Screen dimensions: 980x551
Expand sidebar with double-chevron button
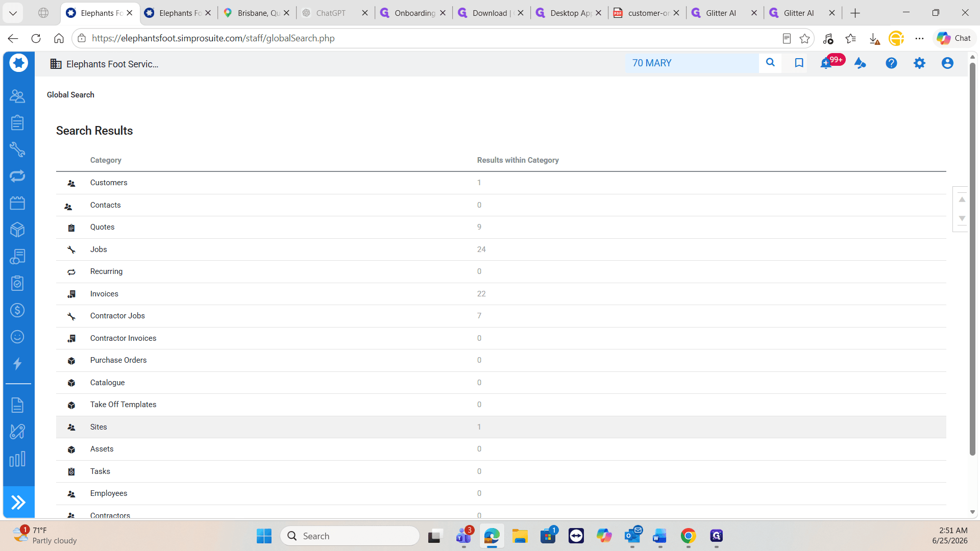coord(19,503)
